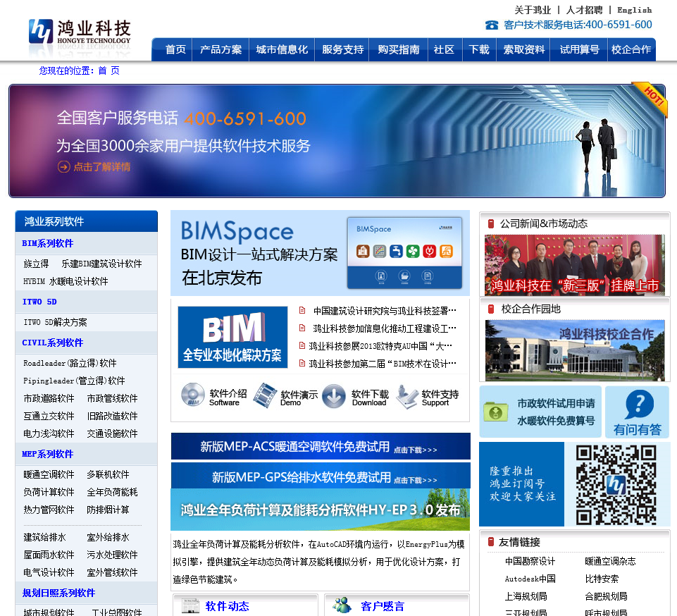Open the 首页 navigation tab
Viewport: 677px width, 616px height.
click(x=175, y=49)
